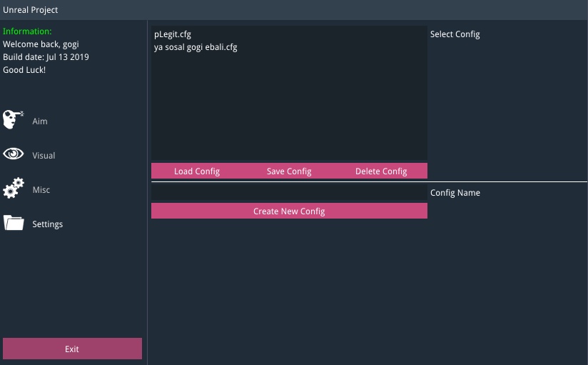
Task: Click the Unreal Project title bar
Action: (x=294, y=10)
